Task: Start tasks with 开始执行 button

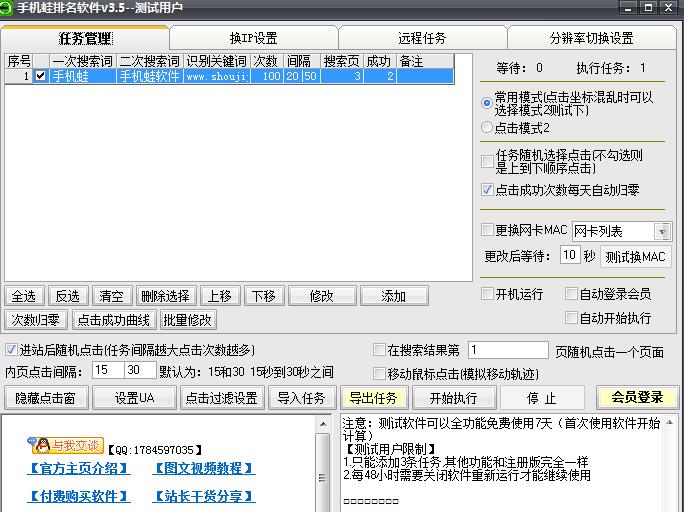Action: click(x=453, y=398)
